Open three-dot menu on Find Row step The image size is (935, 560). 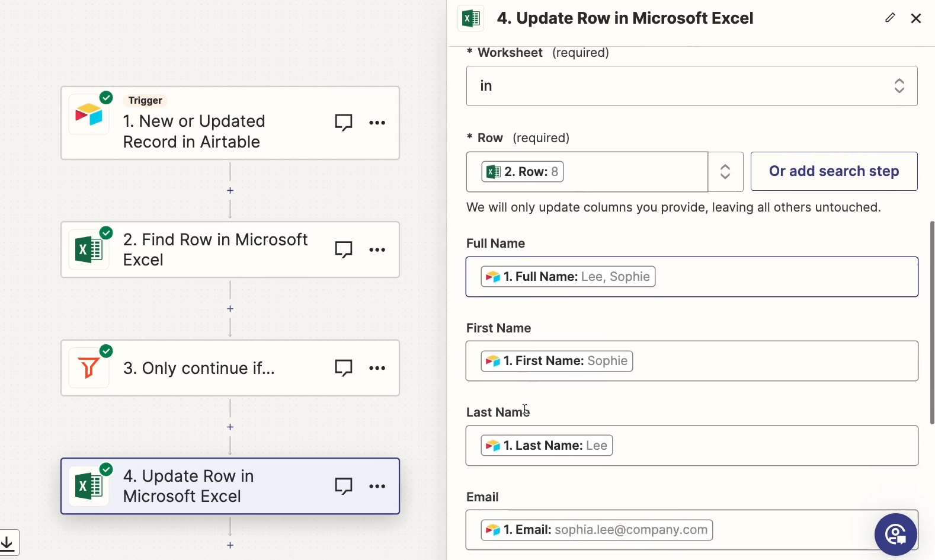click(x=377, y=249)
